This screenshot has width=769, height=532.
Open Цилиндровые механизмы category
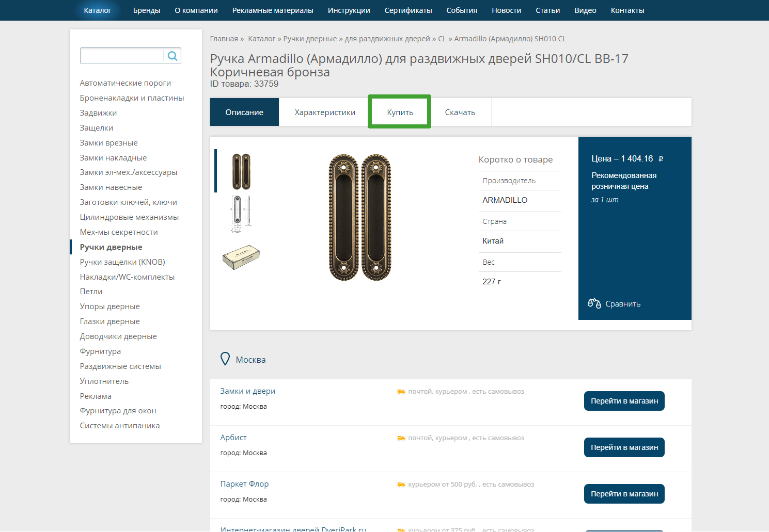(x=130, y=217)
